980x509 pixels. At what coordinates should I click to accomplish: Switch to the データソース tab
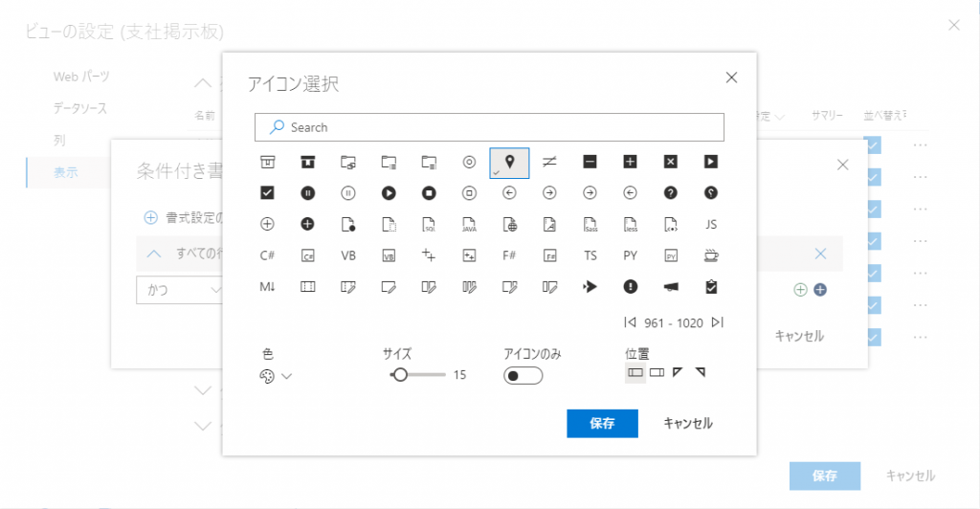(x=79, y=108)
